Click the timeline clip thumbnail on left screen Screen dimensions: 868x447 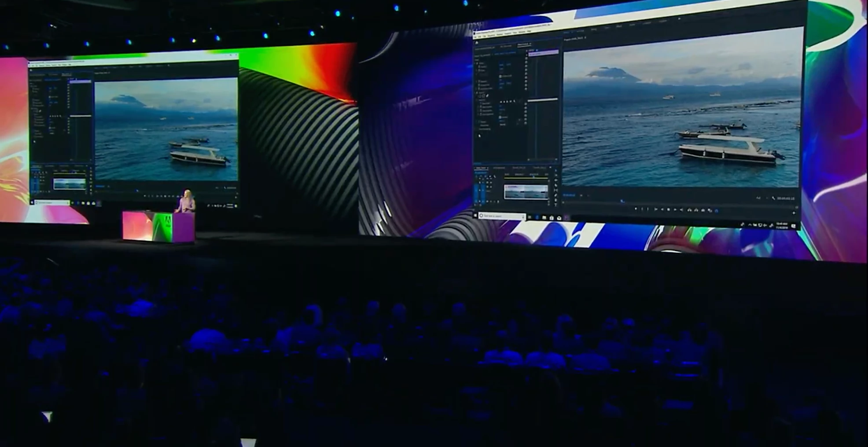click(70, 183)
